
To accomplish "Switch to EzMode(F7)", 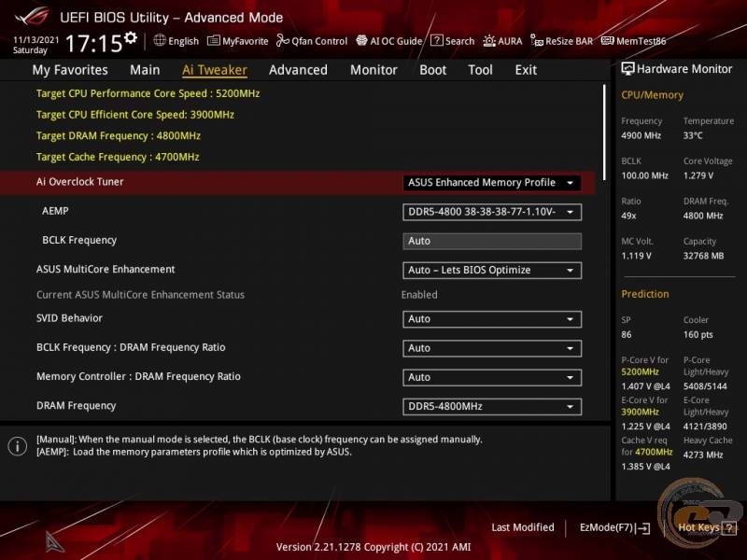I will [x=614, y=527].
